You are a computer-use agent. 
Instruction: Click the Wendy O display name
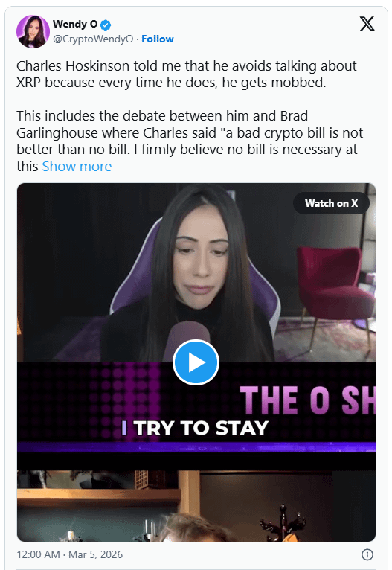(x=75, y=25)
